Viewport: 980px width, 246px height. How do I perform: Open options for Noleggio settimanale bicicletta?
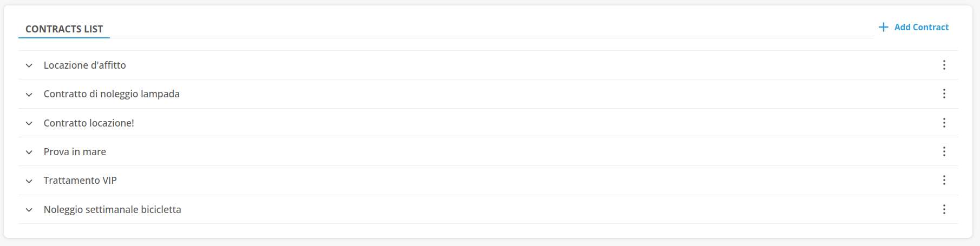944,209
